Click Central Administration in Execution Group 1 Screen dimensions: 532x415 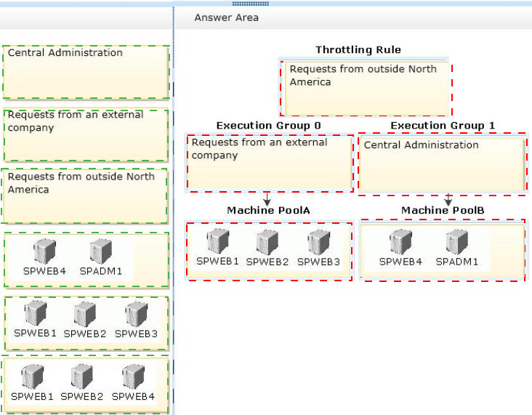[x=442, y=164]
